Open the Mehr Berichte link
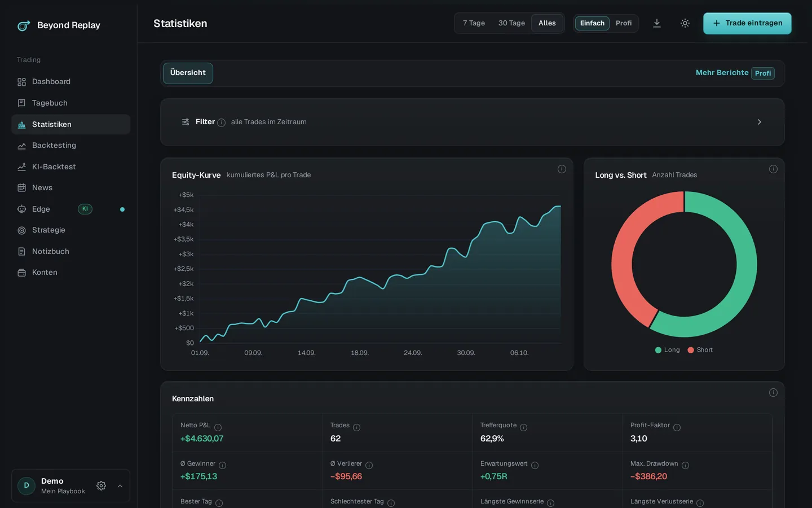812x508 pixels. pos(735,73)
